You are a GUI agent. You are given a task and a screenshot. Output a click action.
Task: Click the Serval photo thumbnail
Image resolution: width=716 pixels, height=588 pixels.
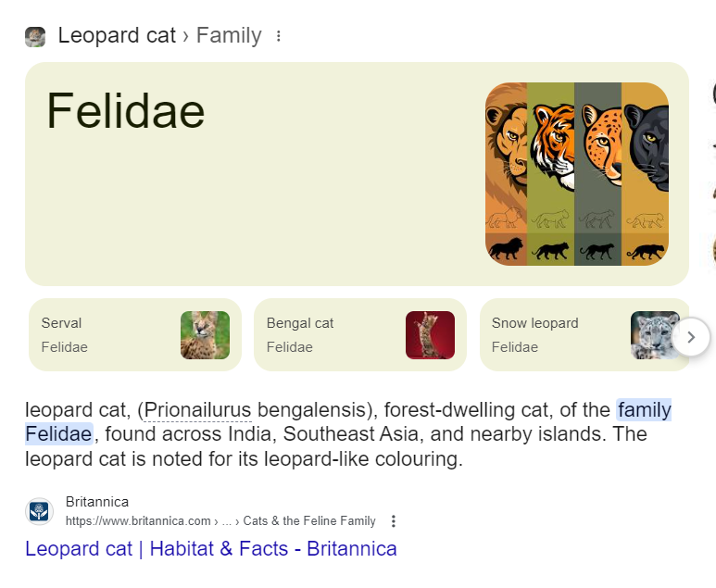coord(205,335)
